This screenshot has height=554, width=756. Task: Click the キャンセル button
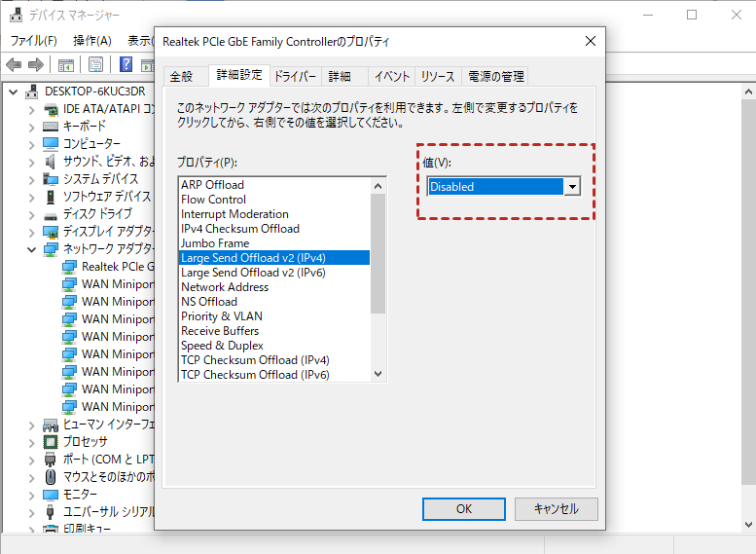557,509
